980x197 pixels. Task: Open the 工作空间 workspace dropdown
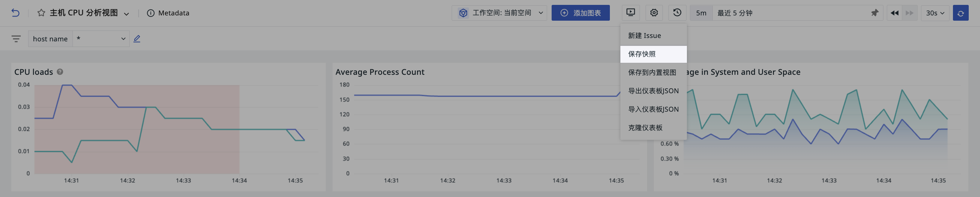(x=499, y=13)
